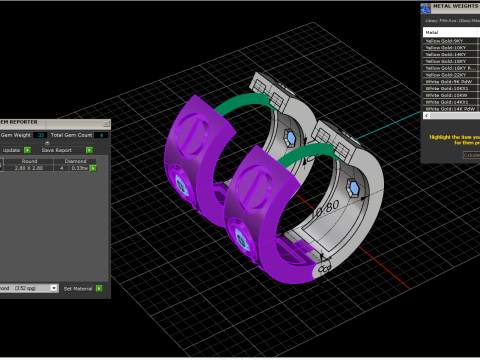Image resolution: width=480 pixels, height=360 pixels.
Task: Click the gem quantity cell showing 4
Action: (x=62, y=168)
